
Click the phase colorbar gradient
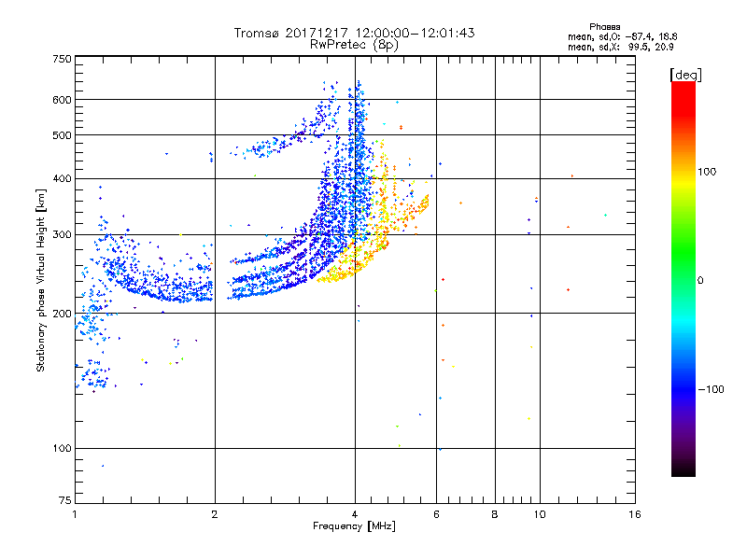coord(684,279)
